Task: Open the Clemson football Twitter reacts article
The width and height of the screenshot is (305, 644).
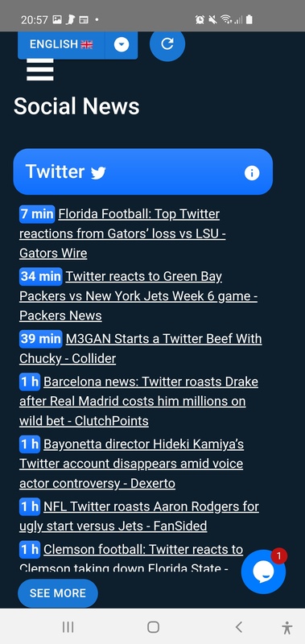Action: point(131,558)
